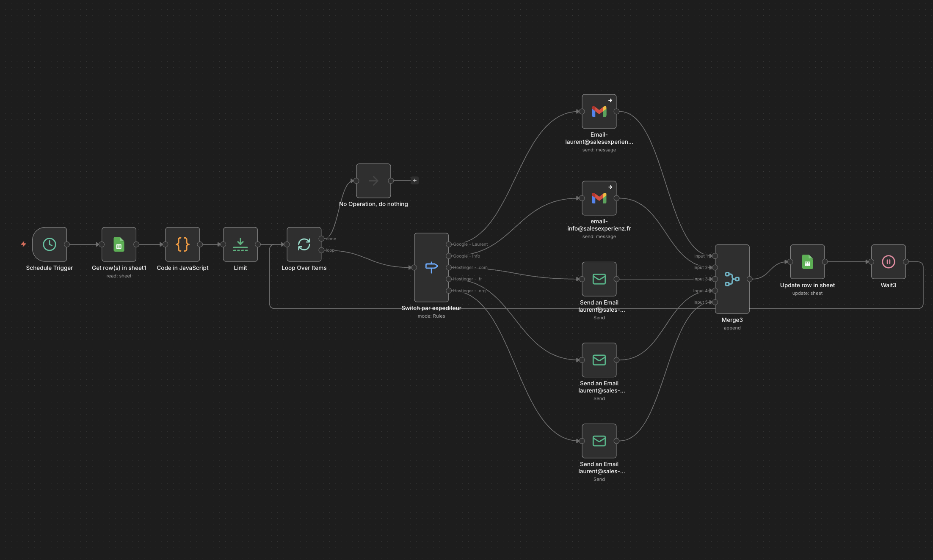This screenshot has width=933, height=560.
Task: Select the bottom Send an Email node
Action: point(599,440)
